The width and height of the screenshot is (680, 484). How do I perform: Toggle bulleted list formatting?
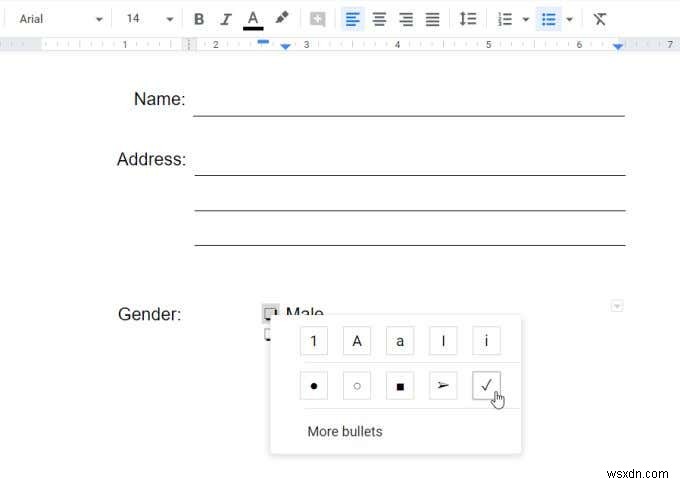pyautogui.click(x=549, y=19)
